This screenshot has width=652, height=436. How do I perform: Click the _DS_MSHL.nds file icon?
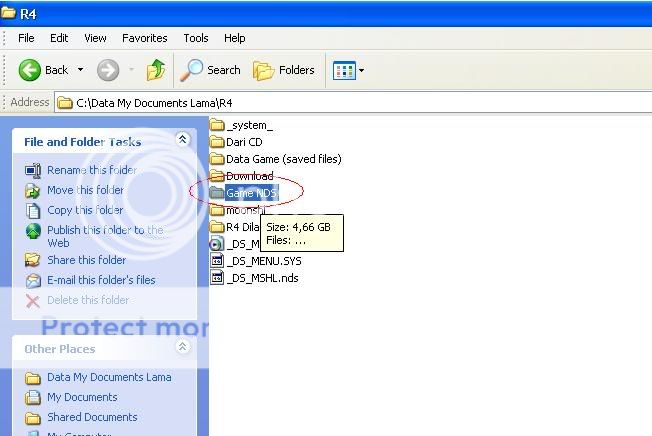[217, 278]
